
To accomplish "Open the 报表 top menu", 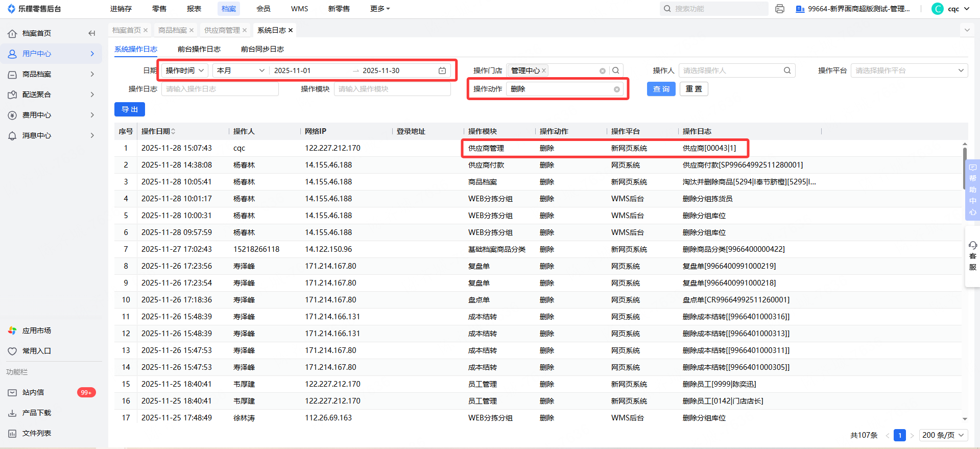I will point(194,9).
